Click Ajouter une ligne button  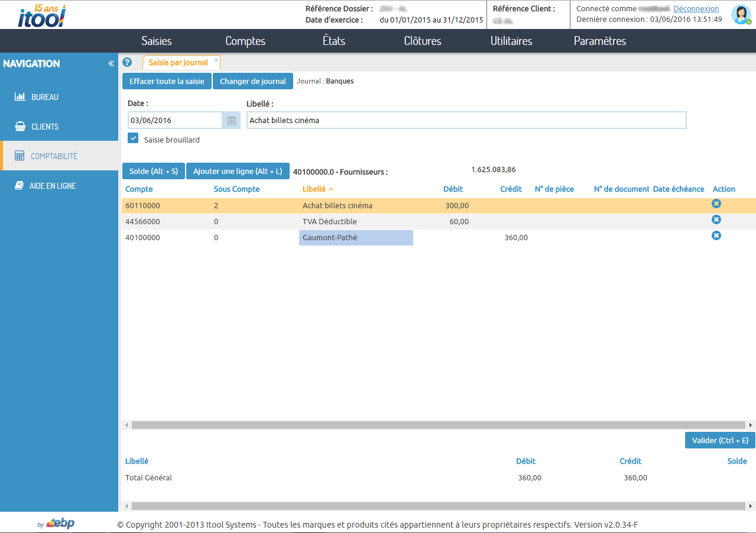238,172
